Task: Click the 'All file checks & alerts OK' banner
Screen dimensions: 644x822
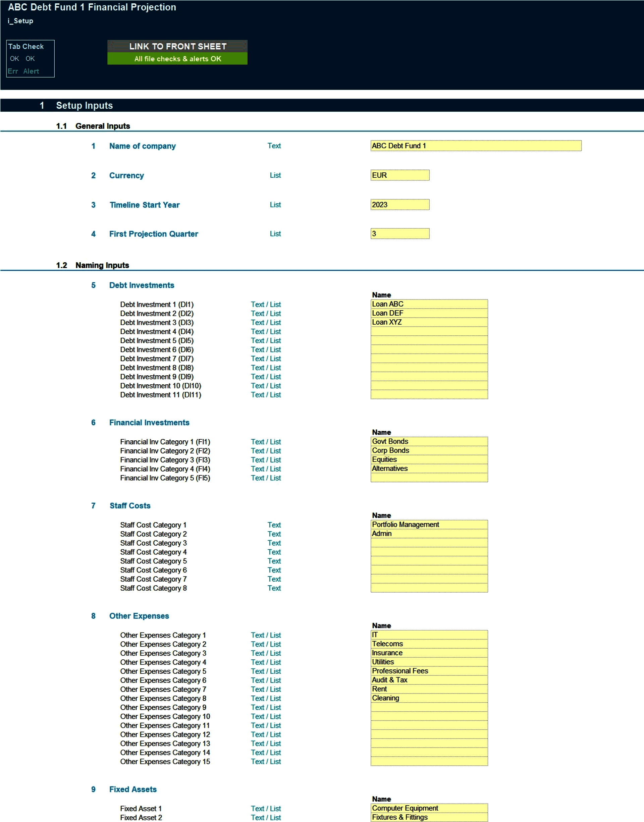Action: [x=177, y=59]
